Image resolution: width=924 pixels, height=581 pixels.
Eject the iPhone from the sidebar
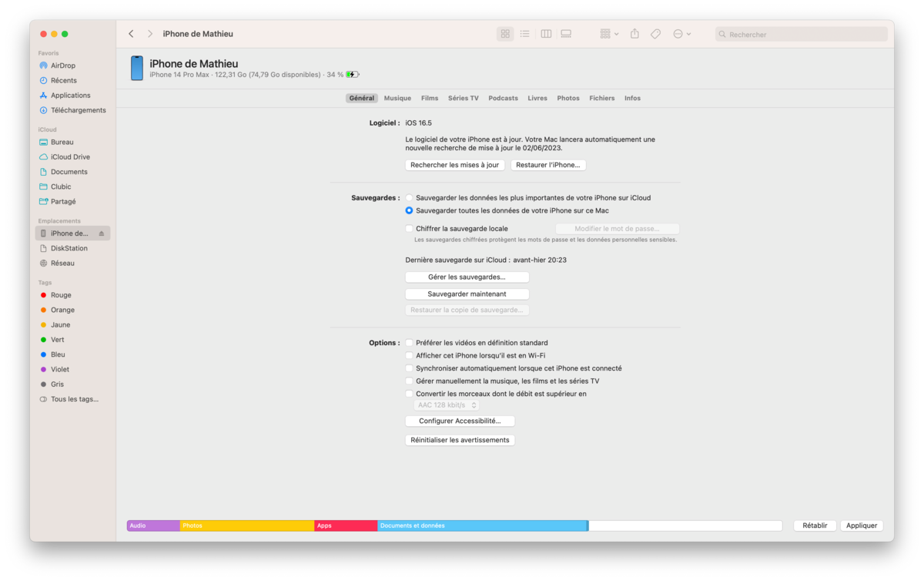(x=102, y=233)
